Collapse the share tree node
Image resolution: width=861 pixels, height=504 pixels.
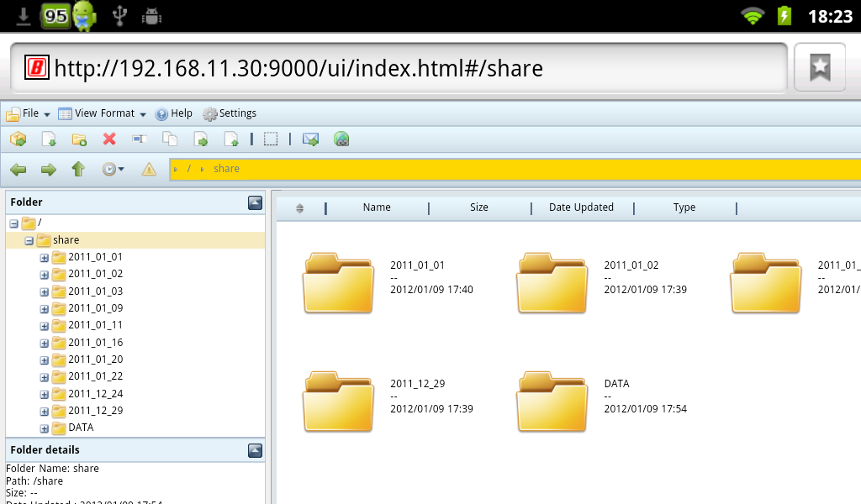tap(29, 241)
